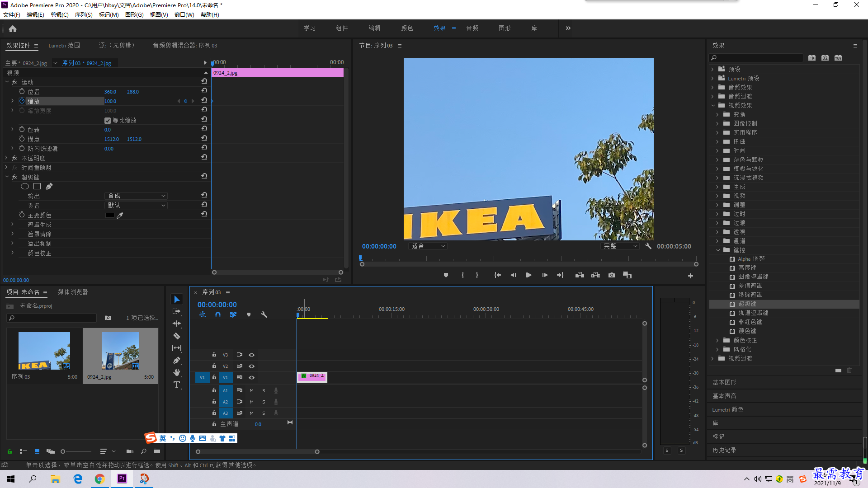868x488 pixels.
Task: Reset the Position parameter
Action: point(204,91)
